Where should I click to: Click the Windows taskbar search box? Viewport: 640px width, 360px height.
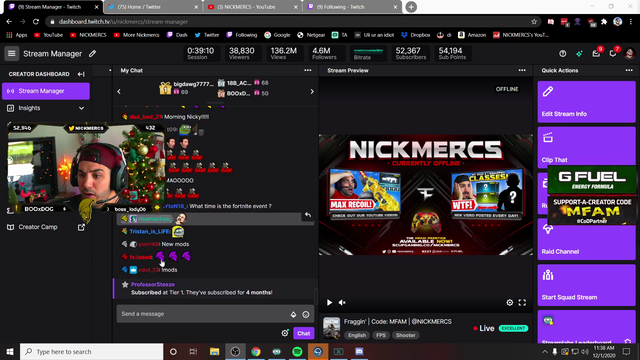point(91,351)
